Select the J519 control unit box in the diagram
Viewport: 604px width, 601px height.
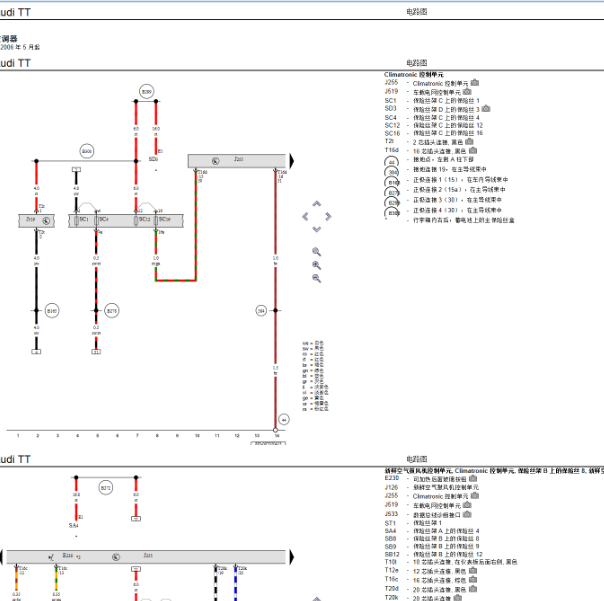(x=37, y=221)
